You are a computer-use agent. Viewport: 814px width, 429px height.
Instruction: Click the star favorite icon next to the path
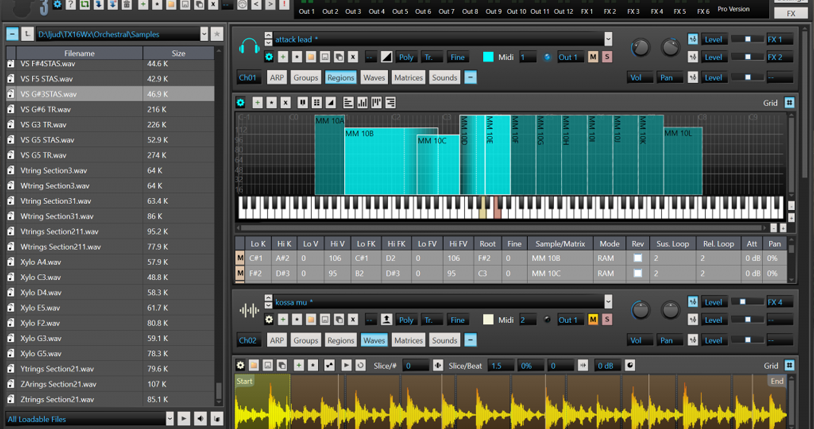[217, 34]
